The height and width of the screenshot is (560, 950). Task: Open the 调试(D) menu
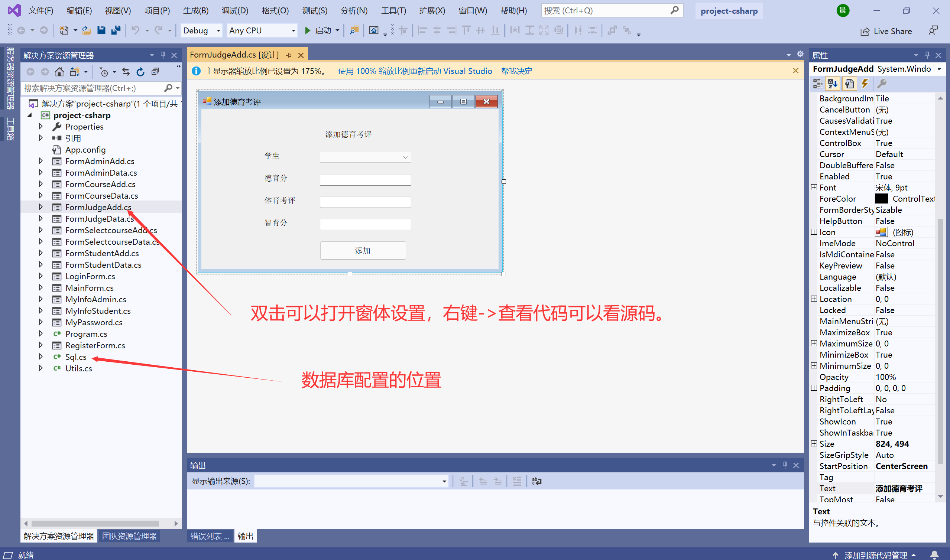[x=235, y=10]
